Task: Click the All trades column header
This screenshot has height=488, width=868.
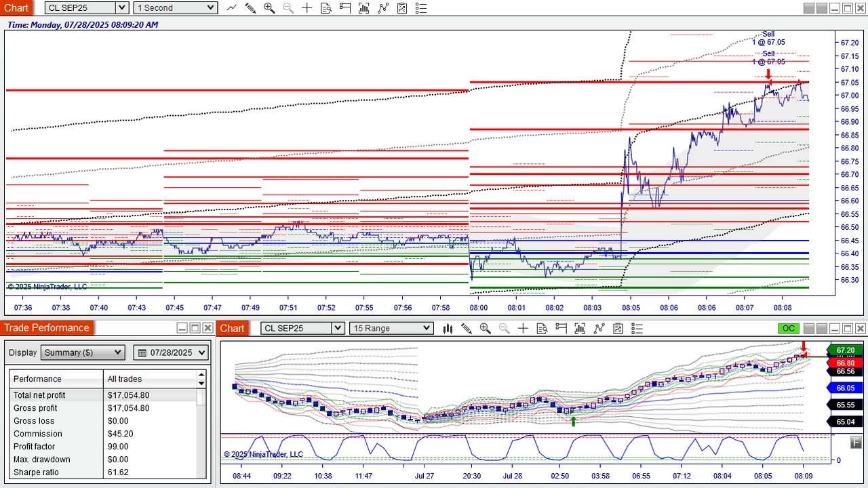Action: pyautogui.click(x=150, y=379)
